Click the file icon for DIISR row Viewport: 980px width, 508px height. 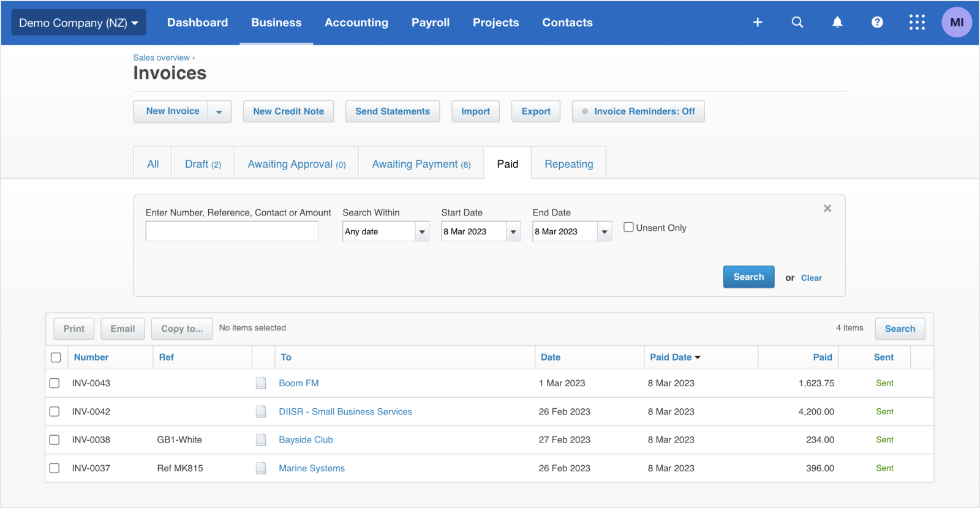click(x=261, y=411)
